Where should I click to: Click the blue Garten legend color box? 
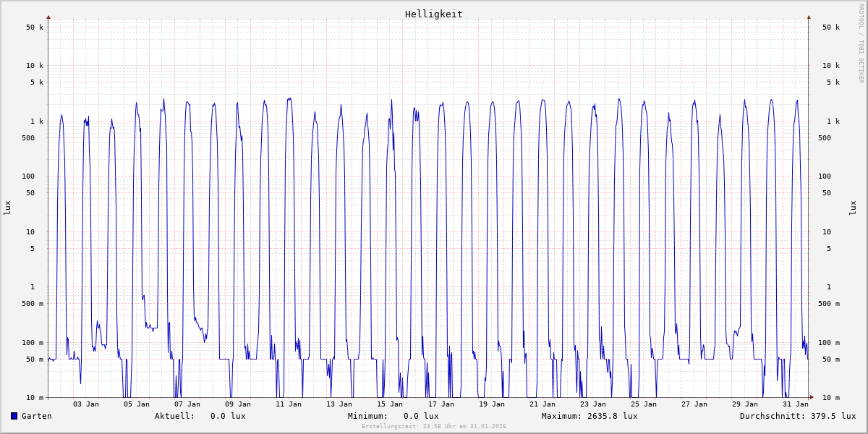[x=14, y=416]
